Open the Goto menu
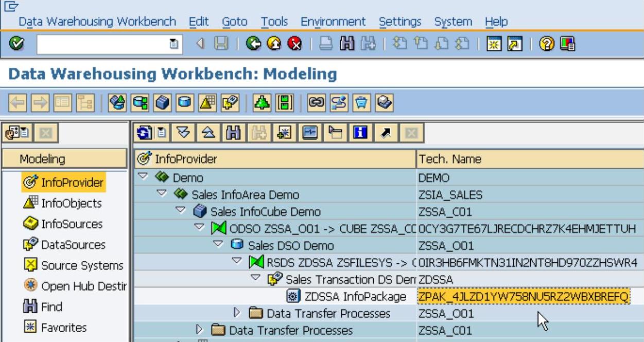The image size is (644, 342). (235, 22)
